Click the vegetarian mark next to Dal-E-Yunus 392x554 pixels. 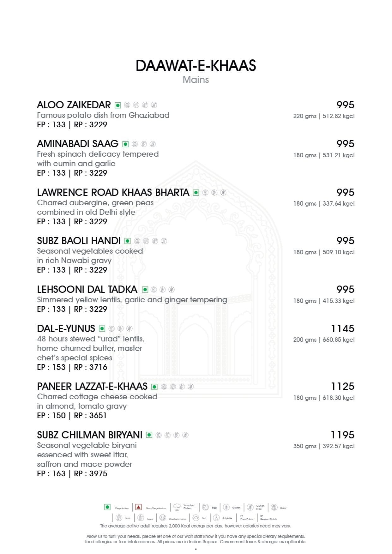click(x=102, y=328)
